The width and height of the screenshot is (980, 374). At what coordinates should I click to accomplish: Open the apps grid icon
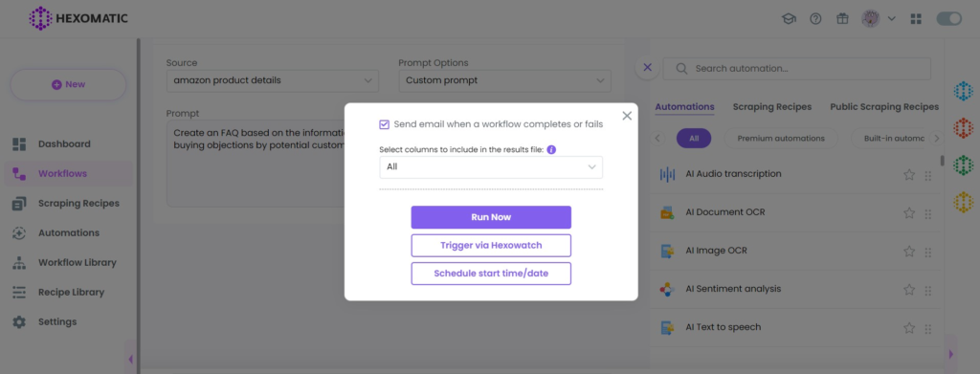916,19
